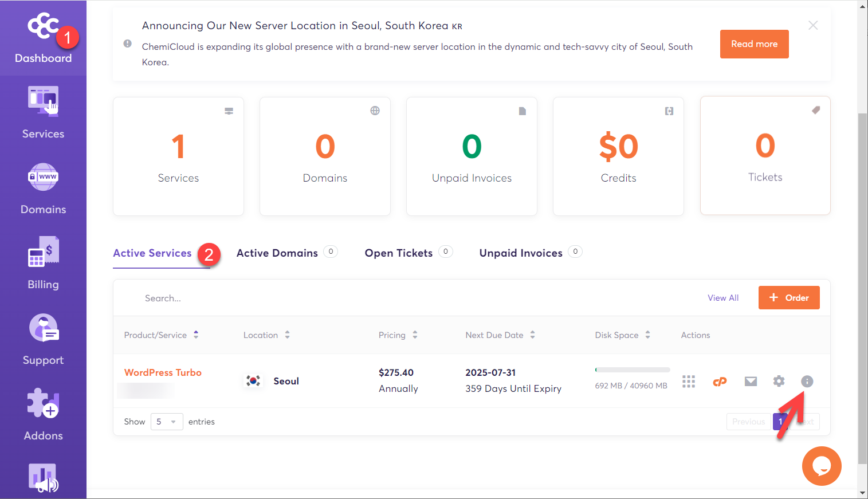Click the View All link
The height and width of the screenshot is (499, 868).
[723, 298]
